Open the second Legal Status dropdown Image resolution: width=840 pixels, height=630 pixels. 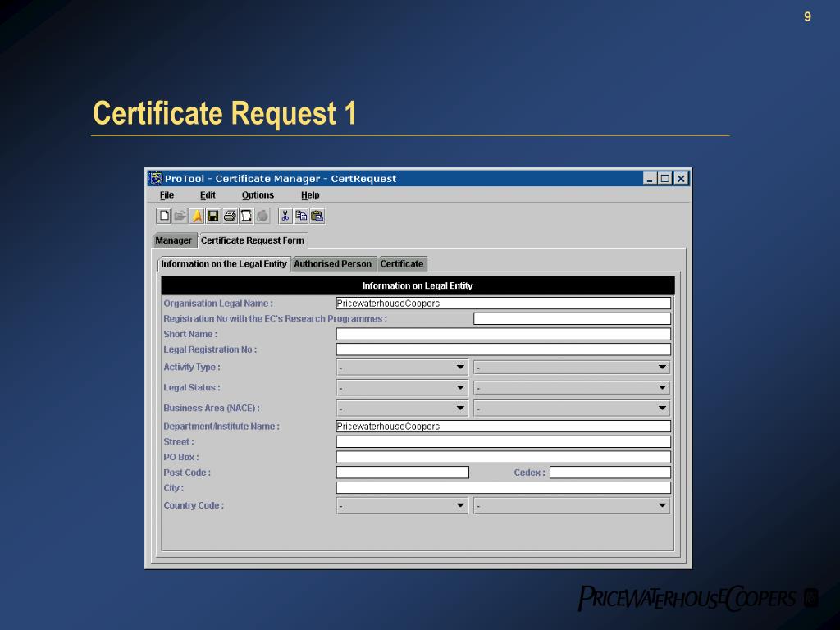click(x=572, y=387)
